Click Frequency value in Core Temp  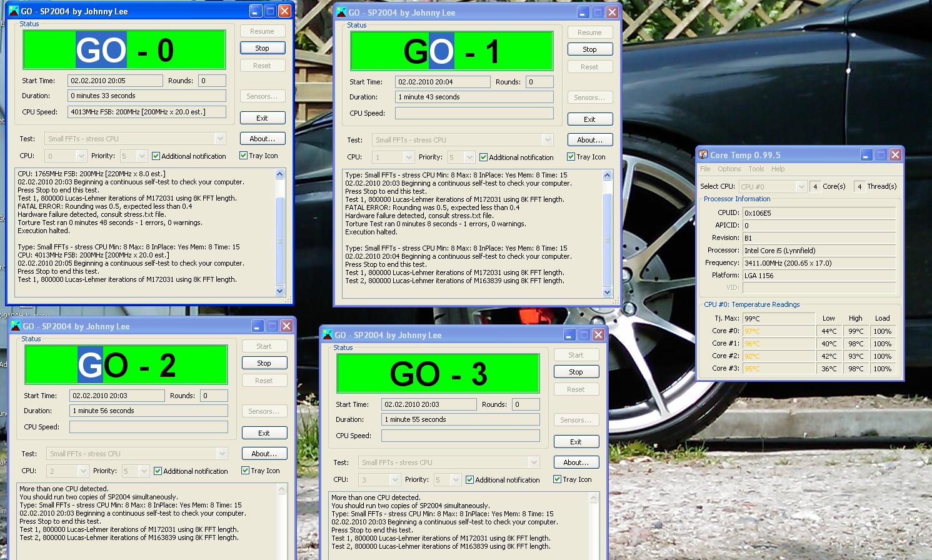click(x=819, y=263)
